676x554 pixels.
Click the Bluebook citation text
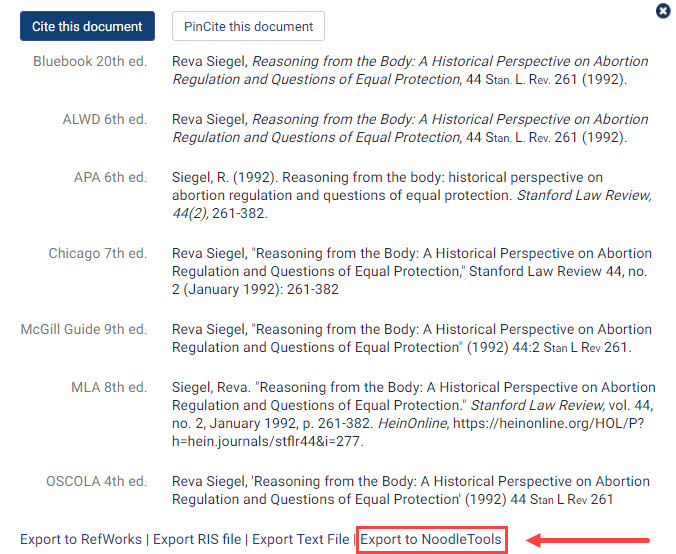tap(410, 70)
